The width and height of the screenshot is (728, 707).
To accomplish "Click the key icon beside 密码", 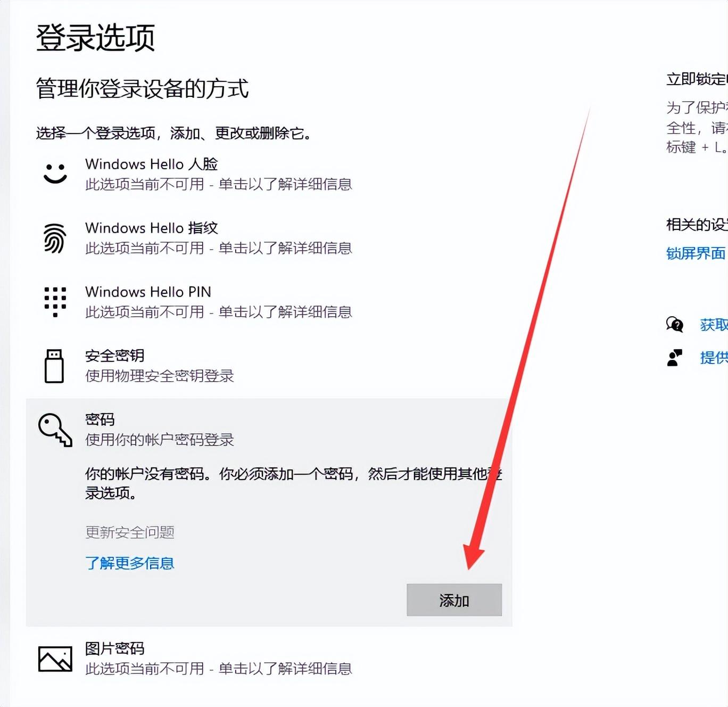I will point(55,430).
